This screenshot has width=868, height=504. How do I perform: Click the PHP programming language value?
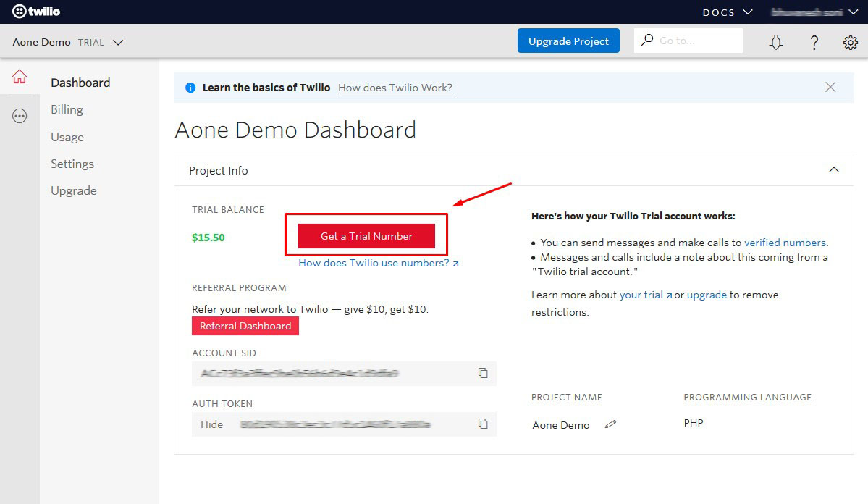coord(694,423)
